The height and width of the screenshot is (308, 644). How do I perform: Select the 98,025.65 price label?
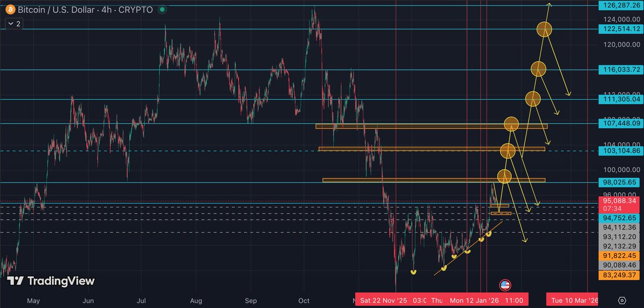620,182
